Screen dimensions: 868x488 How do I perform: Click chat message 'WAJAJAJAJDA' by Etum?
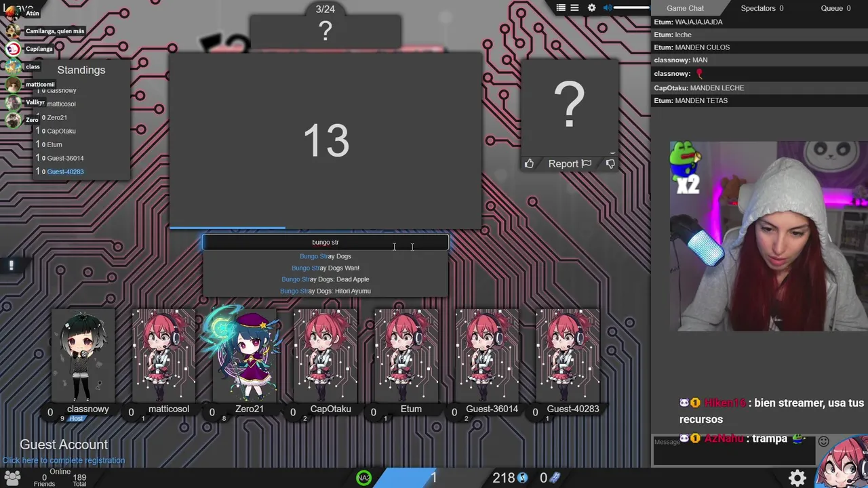tap(698, 22)
